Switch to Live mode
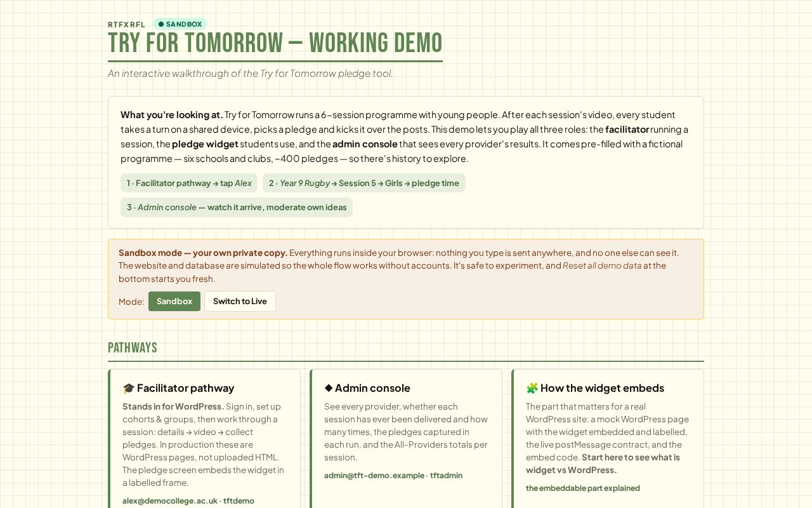The width and height of the screenshot is (812, 508). (x=240, y=301)
